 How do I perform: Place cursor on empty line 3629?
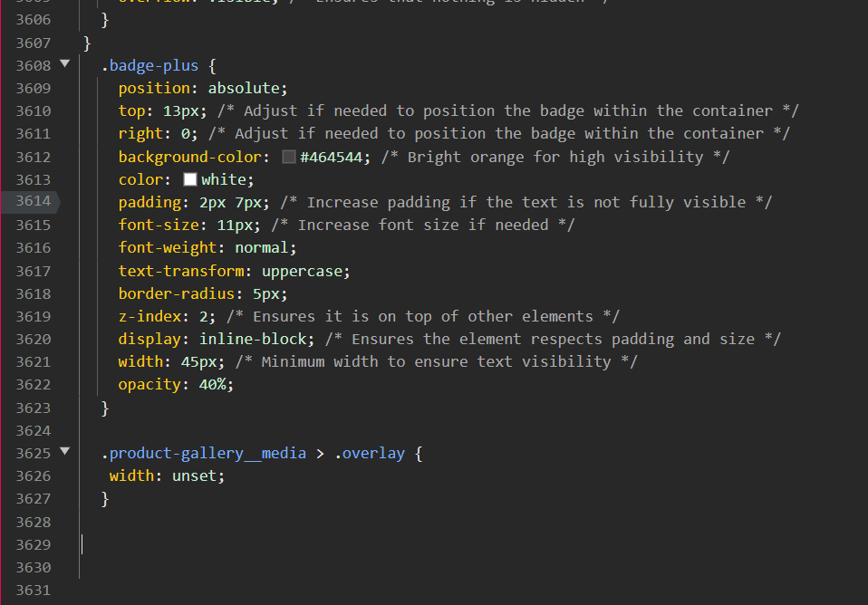pos(82,544)
